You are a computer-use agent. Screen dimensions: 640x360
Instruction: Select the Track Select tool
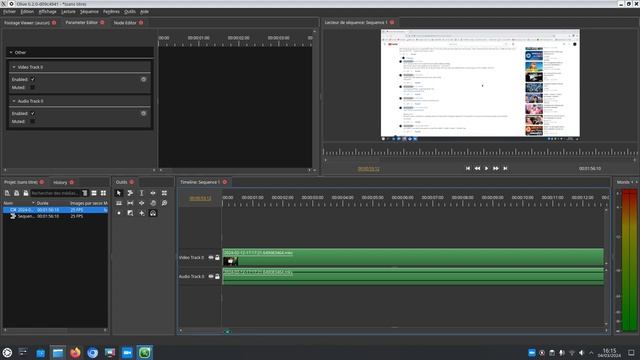[130, 193]
